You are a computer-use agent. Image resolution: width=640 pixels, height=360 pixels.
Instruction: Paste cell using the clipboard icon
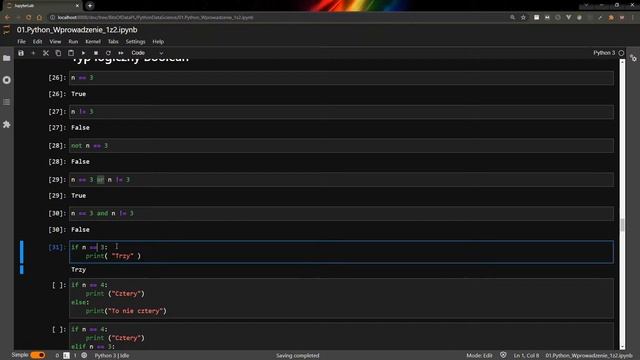point(71,53)
